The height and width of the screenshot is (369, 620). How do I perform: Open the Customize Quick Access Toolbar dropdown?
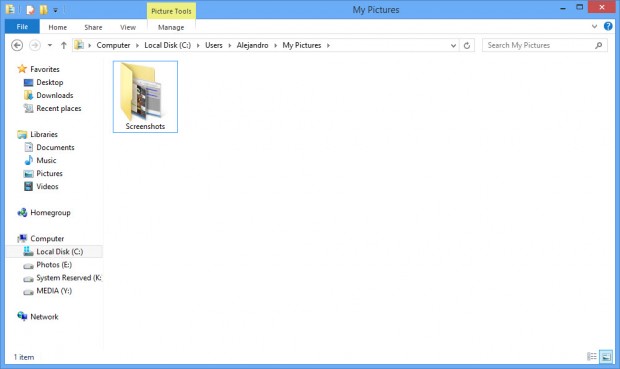tap(55, 10)
